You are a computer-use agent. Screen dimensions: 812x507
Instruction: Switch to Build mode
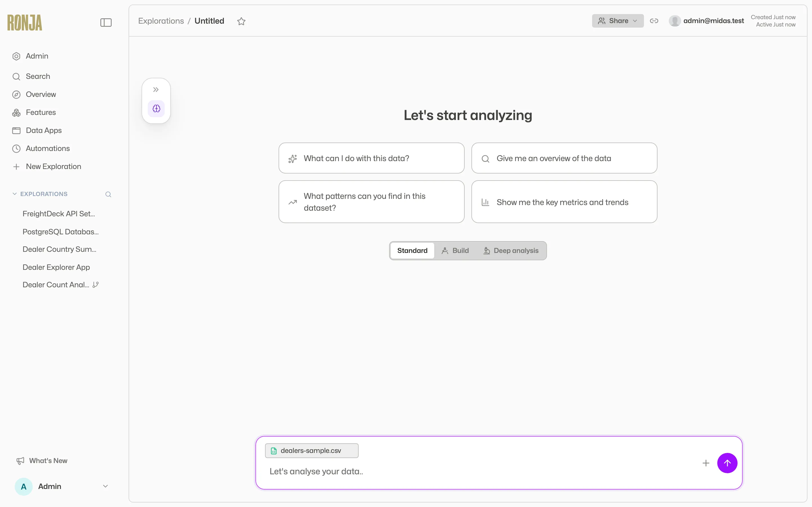click(455, 250)
